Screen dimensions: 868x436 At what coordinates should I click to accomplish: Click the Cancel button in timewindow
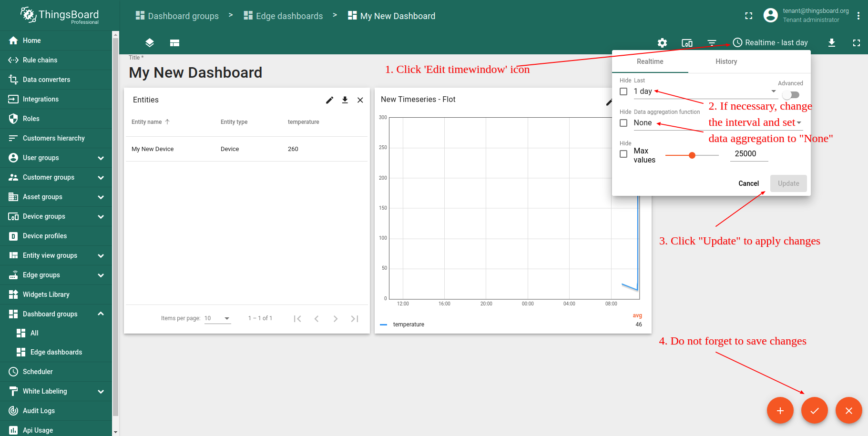pyautogui.click(x=748, y=183)
